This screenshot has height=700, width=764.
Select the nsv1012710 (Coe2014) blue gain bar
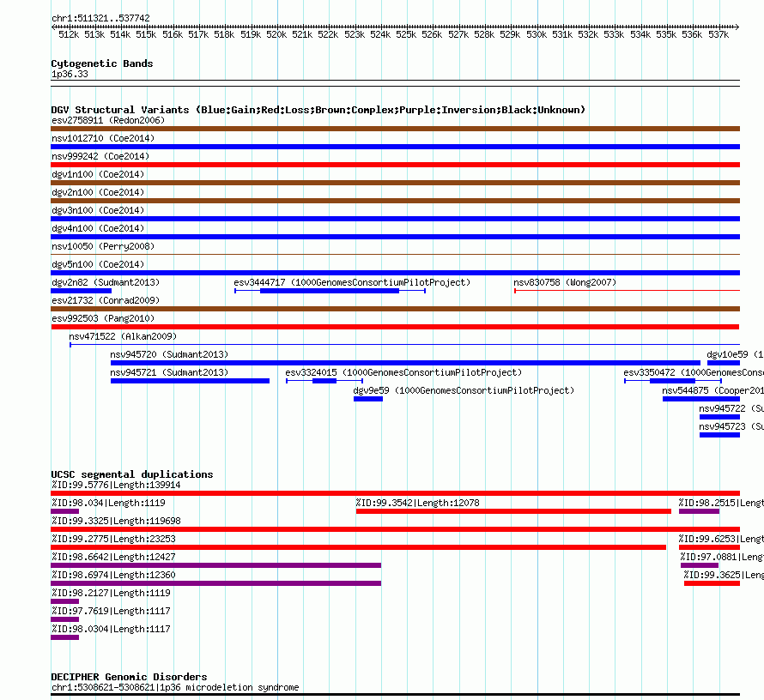(x=395, y=147)
